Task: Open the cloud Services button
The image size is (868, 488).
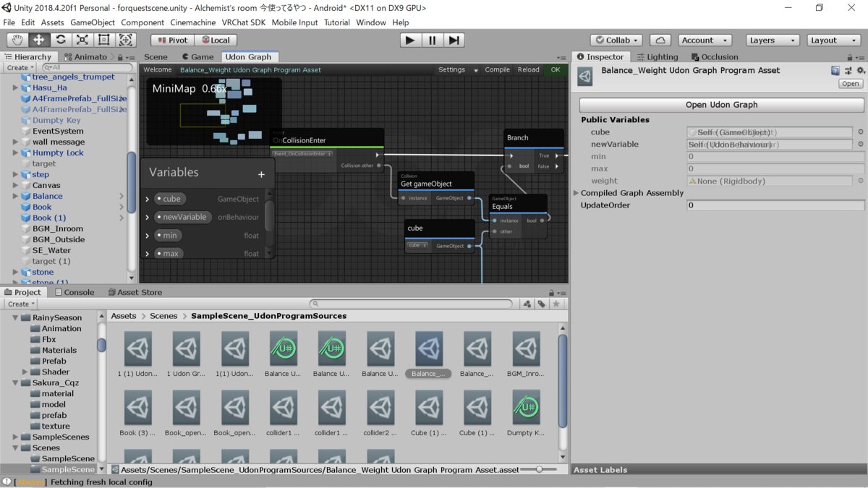Action: 660,40
